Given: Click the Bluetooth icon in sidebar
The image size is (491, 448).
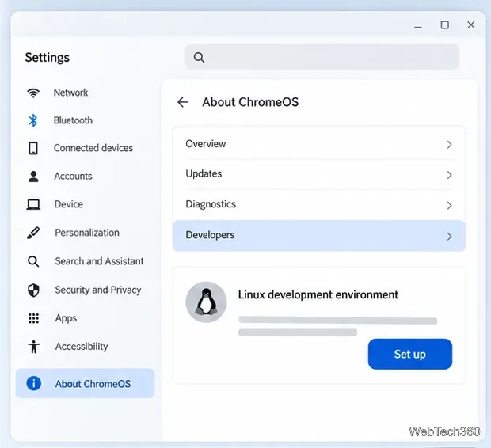Looking at the screenshot, I should coord(33,120).
